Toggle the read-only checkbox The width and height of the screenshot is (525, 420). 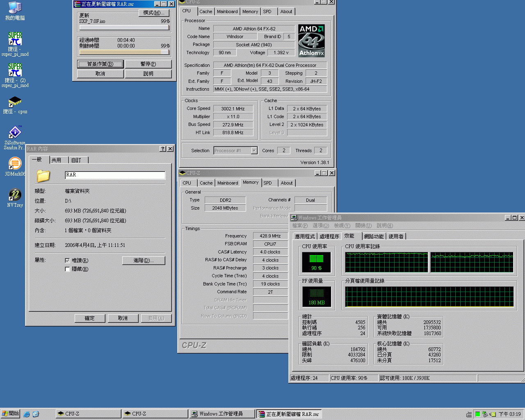point(67,260)
